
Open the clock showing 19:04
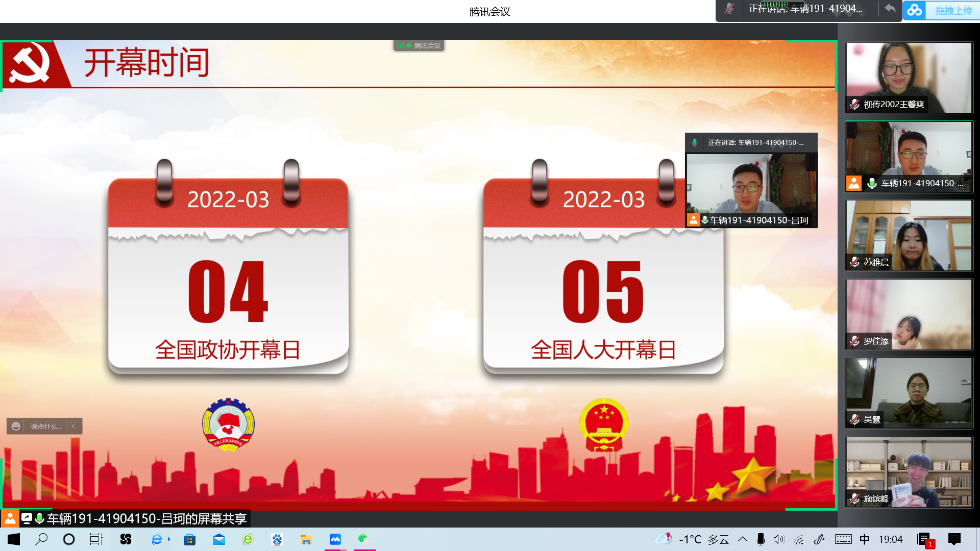click(891, 539)
